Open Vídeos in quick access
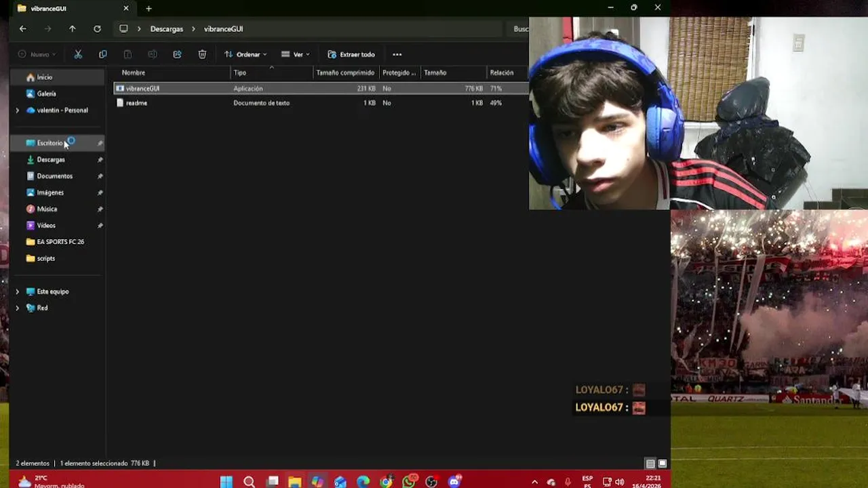Image resolution: width=868 pixels, height=488 pixels. (x=58, y=226)
